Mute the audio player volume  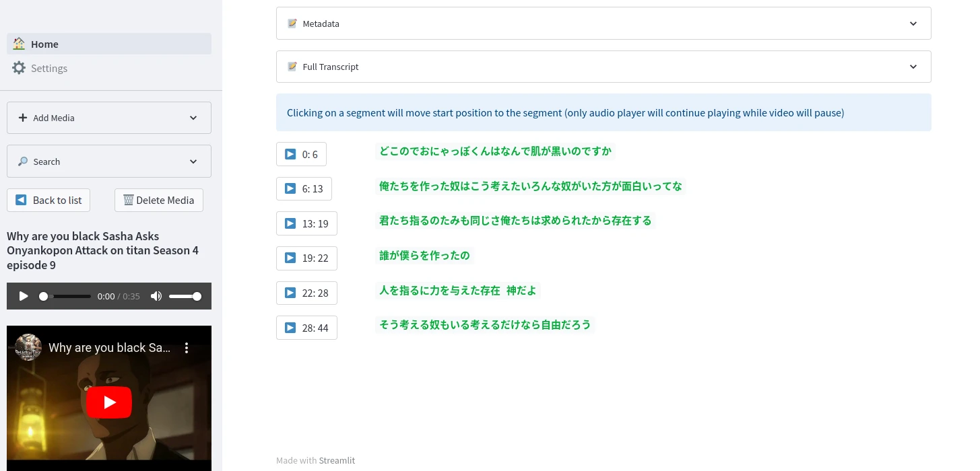[x=156, y=296]
